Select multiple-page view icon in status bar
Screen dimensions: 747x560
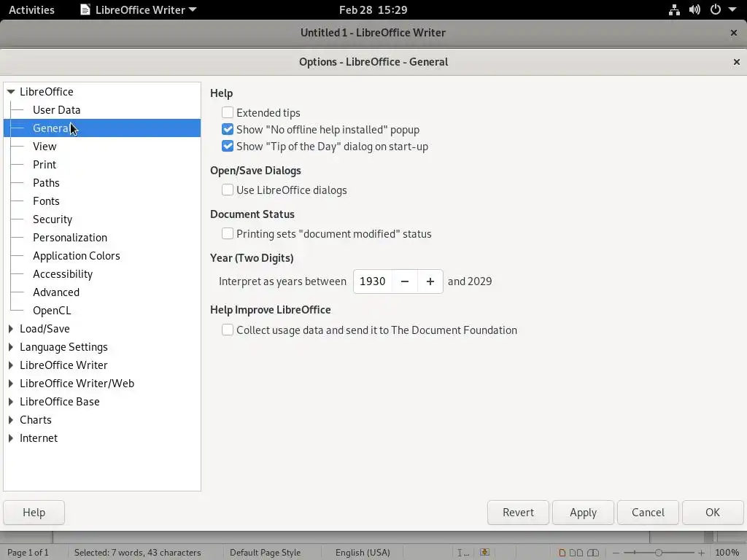(x=576, y=553)
